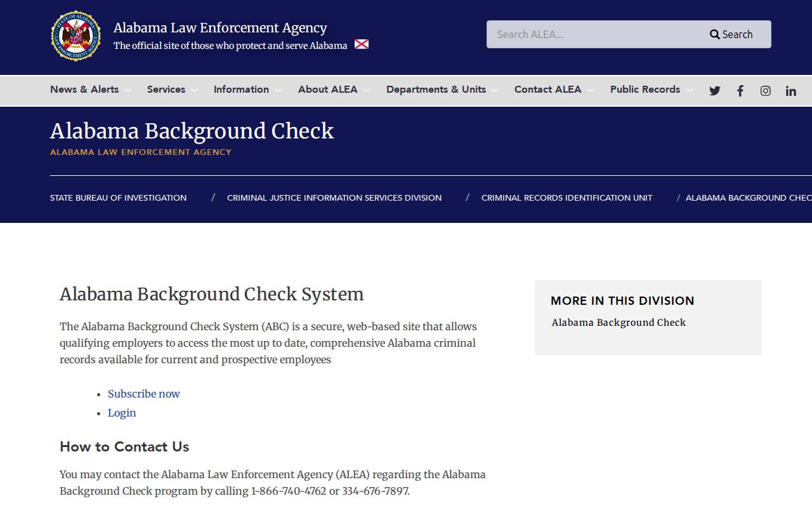The image size is (812, 508).
Task: Click the large Alabama Background Check banner title
Action: click(x=192, y=131)
